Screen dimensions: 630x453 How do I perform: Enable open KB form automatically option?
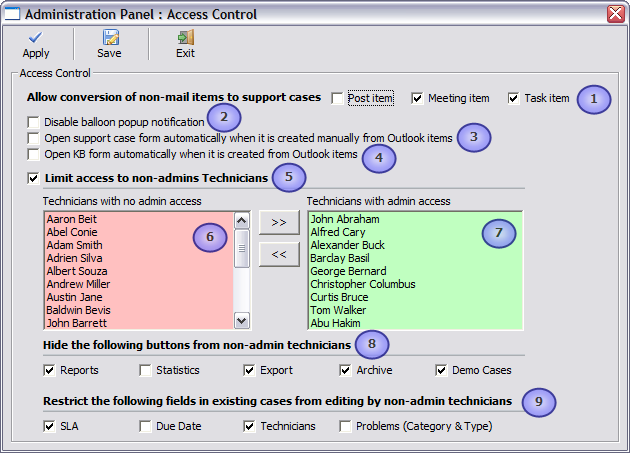tap(33, 154)
